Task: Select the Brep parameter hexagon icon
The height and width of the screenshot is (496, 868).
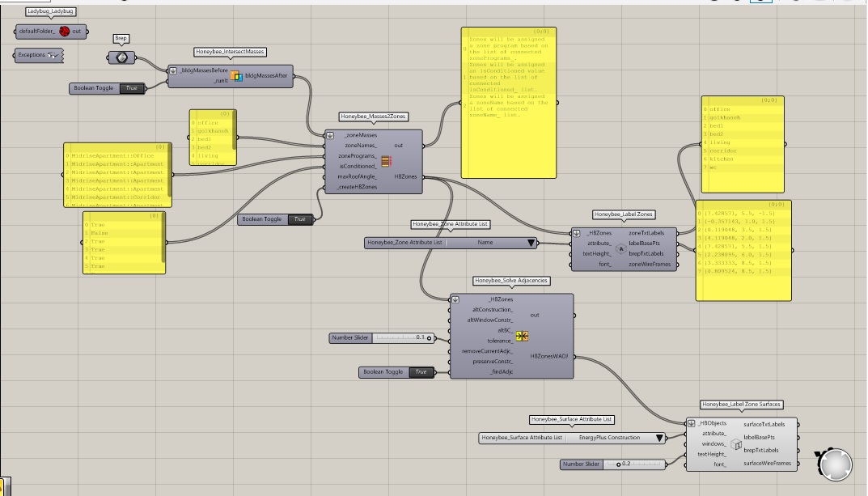Action: tap(122, 57)
